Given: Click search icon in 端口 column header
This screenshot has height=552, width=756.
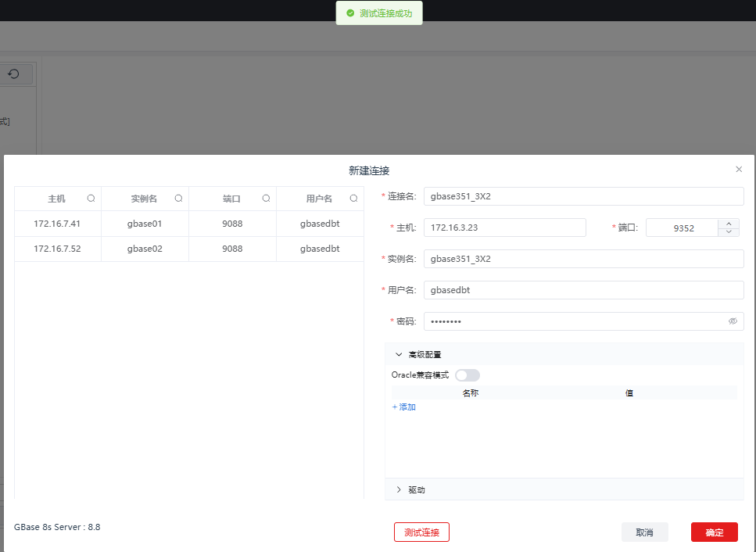Looking at the screenshot, I should click(x=266, y=199).
